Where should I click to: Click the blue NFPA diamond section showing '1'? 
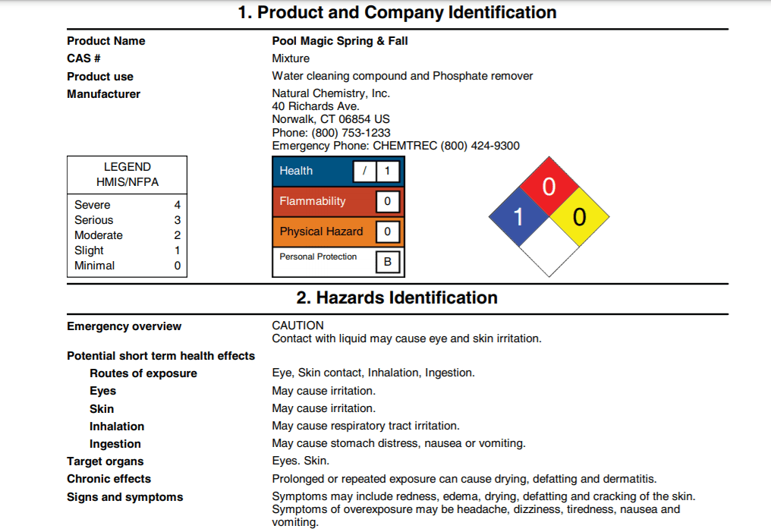coord(519,217)
